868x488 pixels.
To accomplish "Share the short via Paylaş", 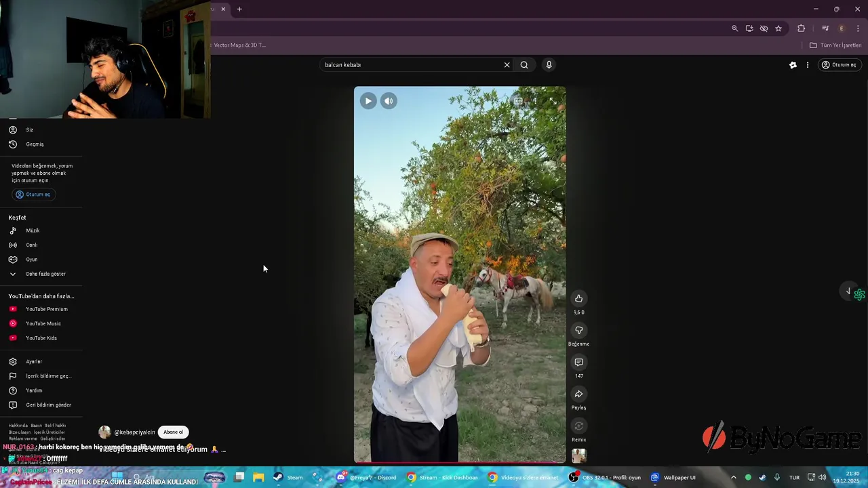I will point(578,394).
